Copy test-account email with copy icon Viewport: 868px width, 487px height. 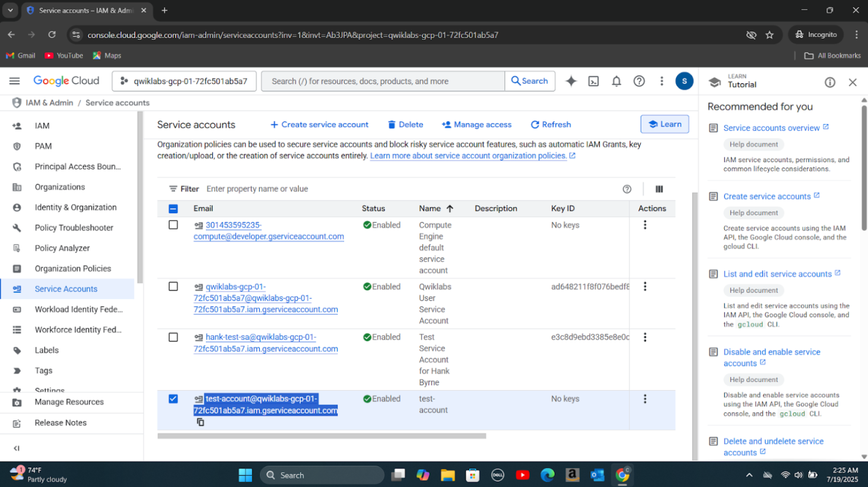[201, 422]
